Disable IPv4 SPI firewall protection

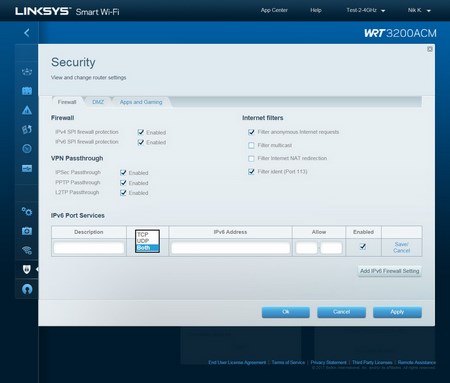click(x=141, y=132)
